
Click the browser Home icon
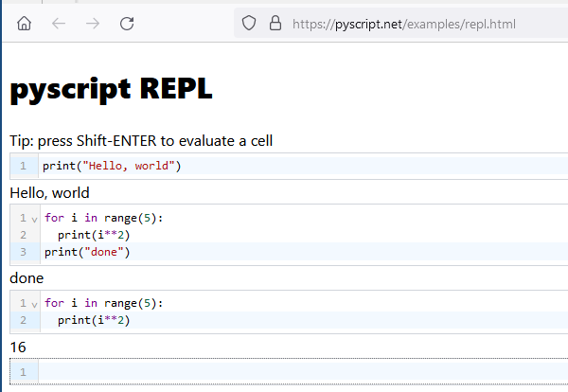click(25, 23)
